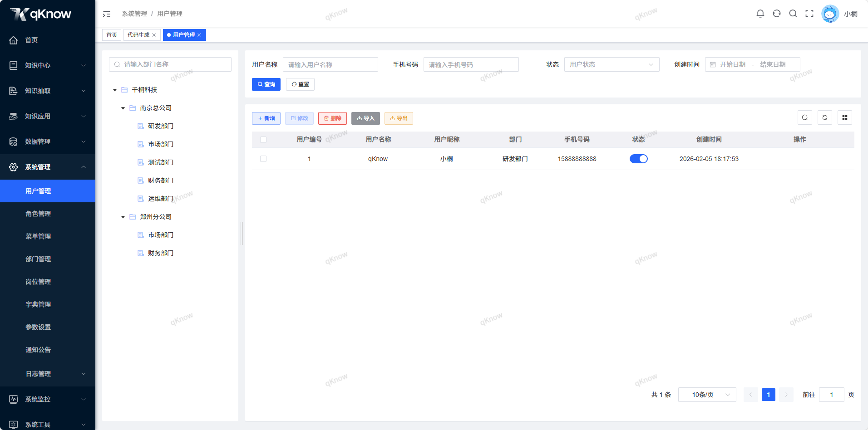Image resolution: width=868 pixels, height=430 pixels.
Task: Select 运维部门 in department tree
Action: [x=161, y=199]
